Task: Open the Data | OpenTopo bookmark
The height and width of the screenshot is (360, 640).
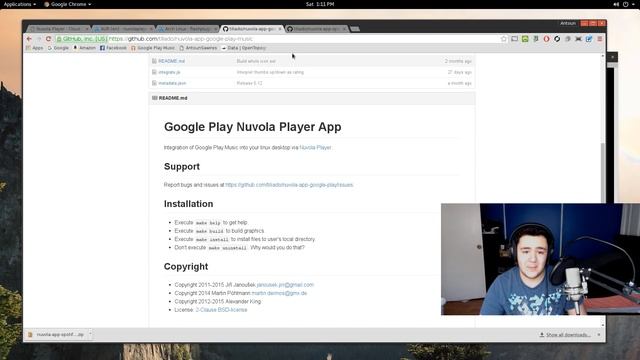Action: 244,48
